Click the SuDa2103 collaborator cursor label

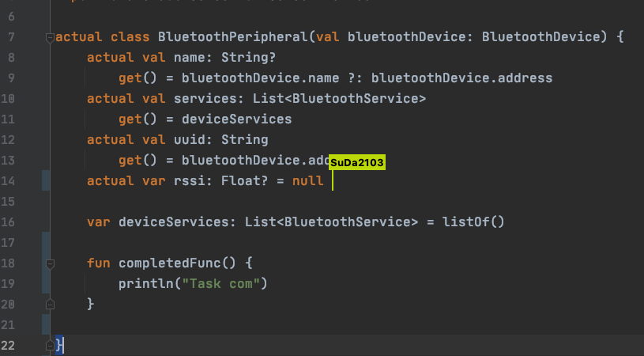pyautogui.click(x=357, y=162)
